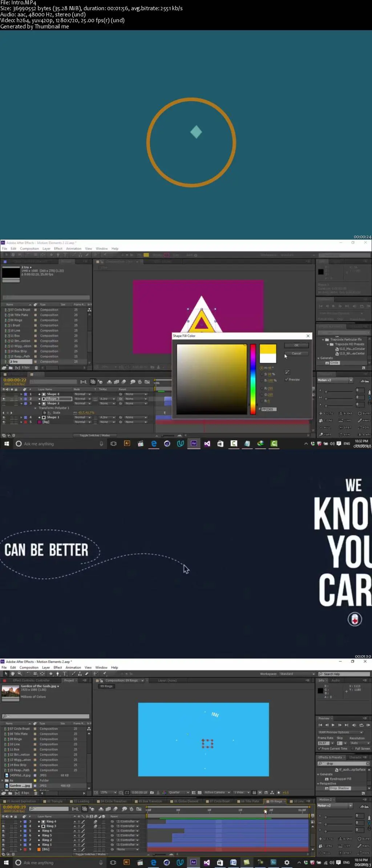The width and height of the screenshot is (372, 868).
Task: Hide the Ring 4 layer with its eye toggle
Action: [x=4, y=821]
